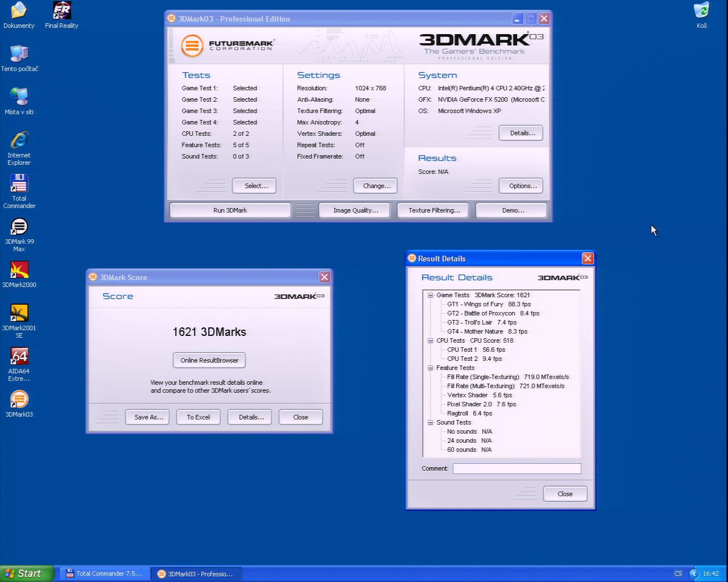Close the 3DMark Score window with X
The image size is (728, 582).
click(x=324, y=277)
